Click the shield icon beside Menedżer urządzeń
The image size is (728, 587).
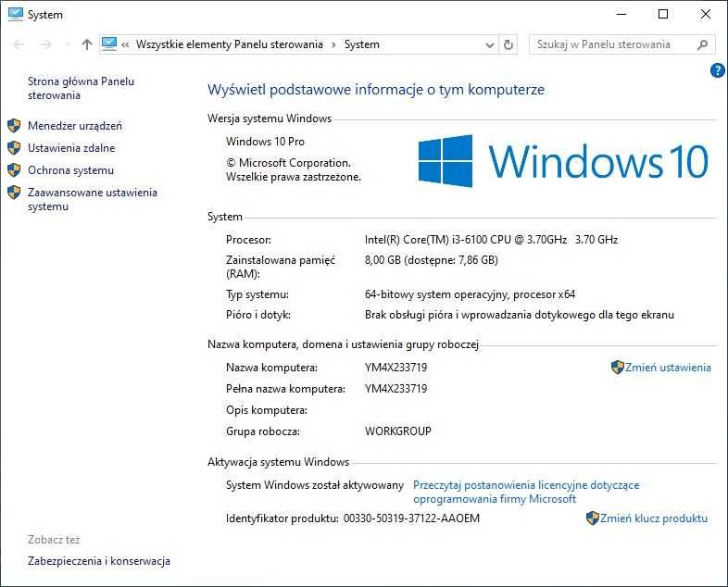tap(14, 126)
